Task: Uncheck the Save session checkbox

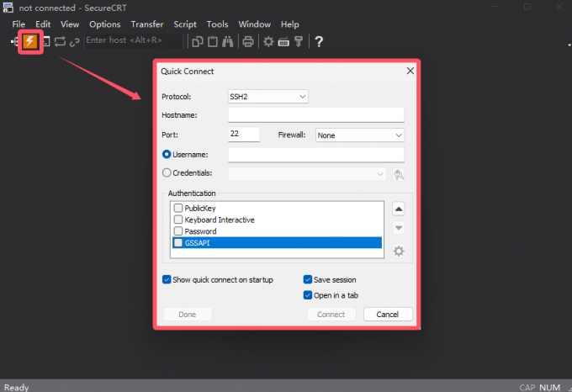Action: point(308,279)
